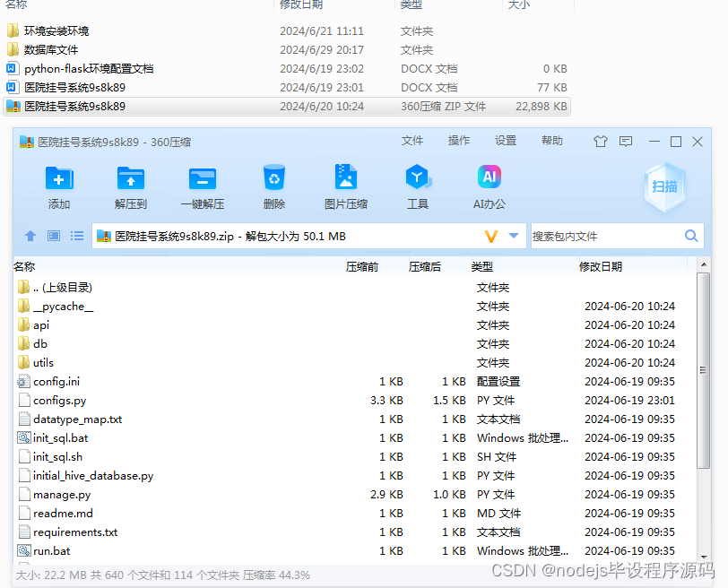
Task: Click the feedback icon in the title bar
Action: point(625,143)
